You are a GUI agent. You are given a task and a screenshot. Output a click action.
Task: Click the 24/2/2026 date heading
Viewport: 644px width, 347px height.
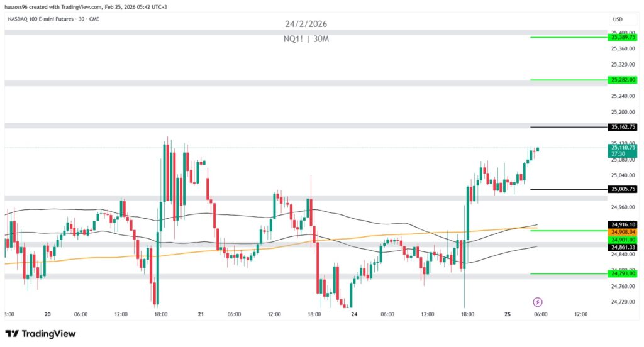[306, 24]
